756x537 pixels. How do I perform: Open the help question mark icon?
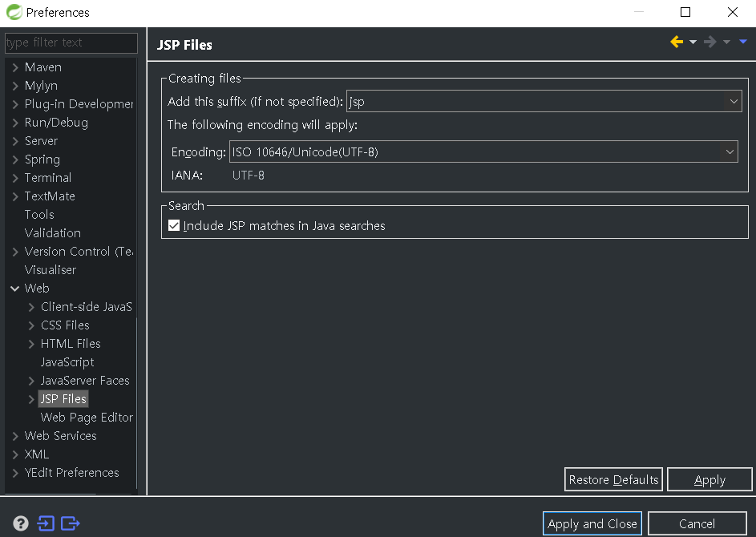click(x=21, y=523)
